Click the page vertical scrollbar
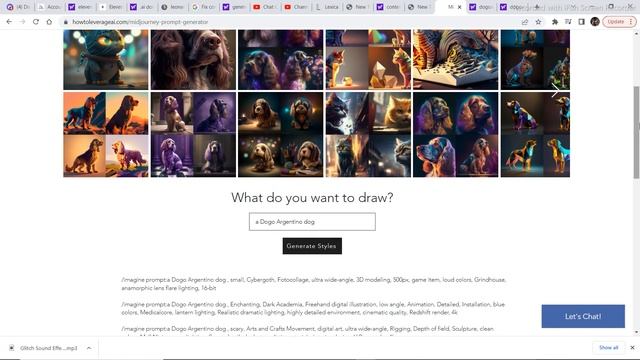 click(636, 132)
